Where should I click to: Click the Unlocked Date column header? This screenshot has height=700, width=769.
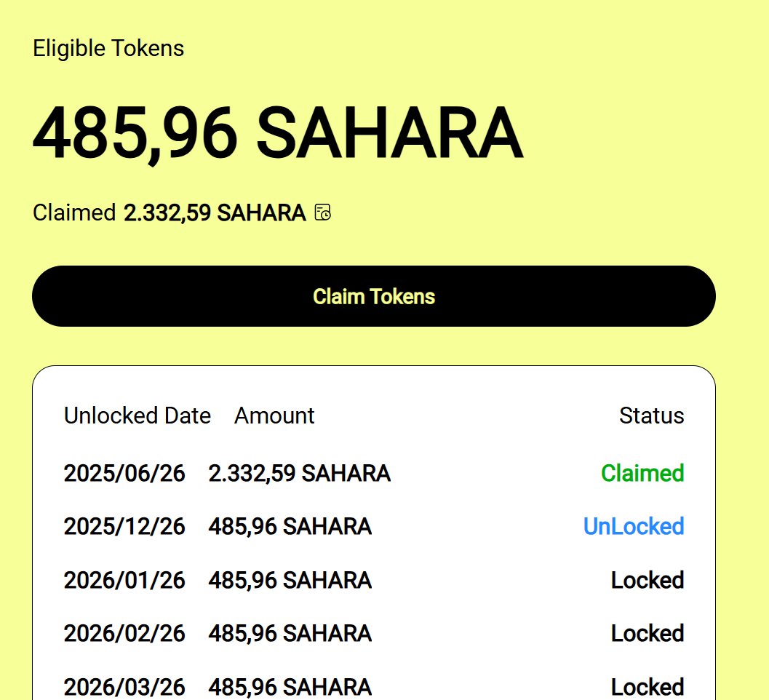coord(137,415)
